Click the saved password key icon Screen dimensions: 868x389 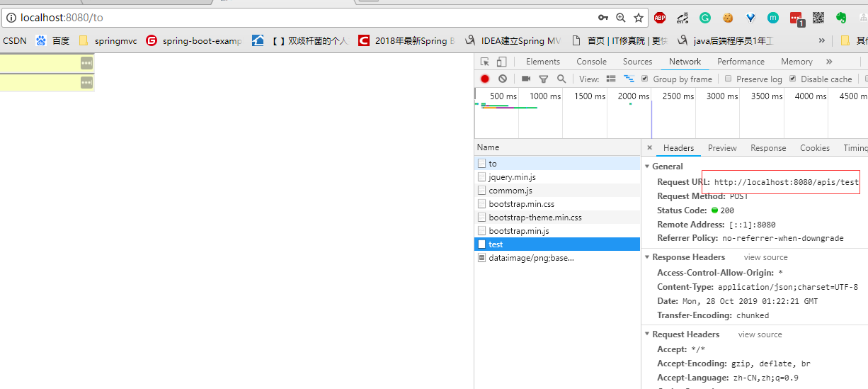click(x=603, y=18)
